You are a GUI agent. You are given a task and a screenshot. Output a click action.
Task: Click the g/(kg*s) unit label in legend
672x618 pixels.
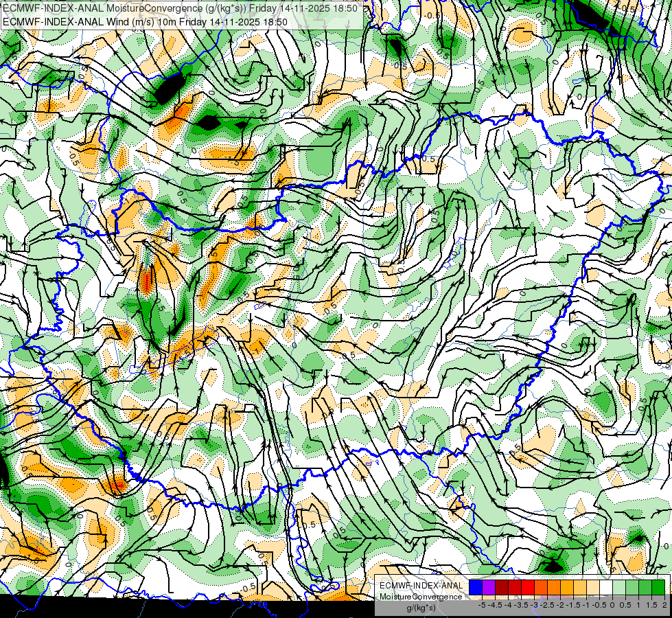421,608
